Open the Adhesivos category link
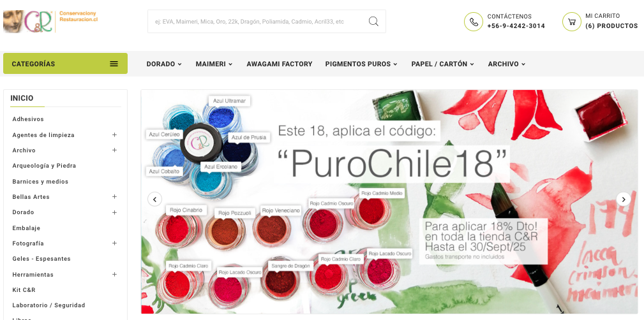 click(x=28, y=119)
